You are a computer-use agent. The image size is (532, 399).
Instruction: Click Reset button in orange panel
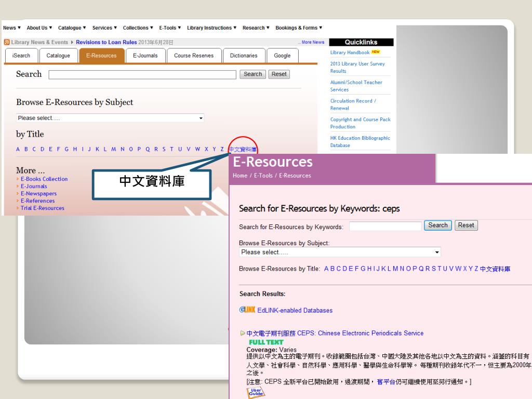coord(279,74)
